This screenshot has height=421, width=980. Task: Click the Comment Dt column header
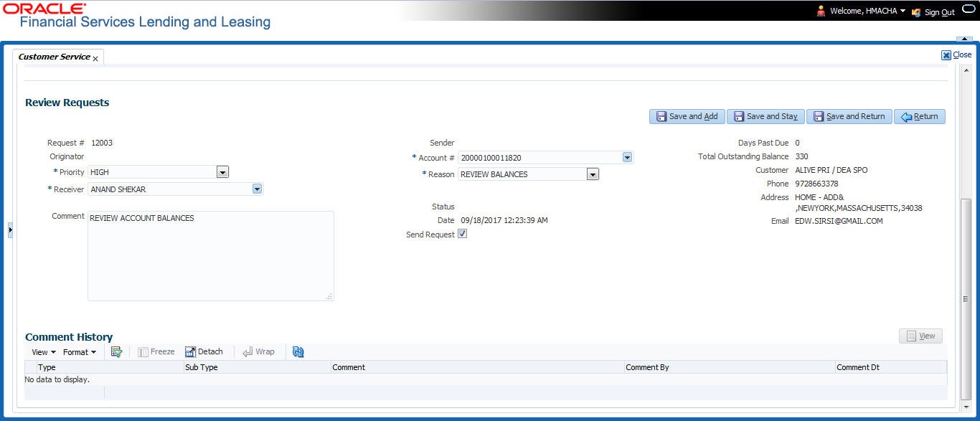pyautogui.click(x=891, y=367)
